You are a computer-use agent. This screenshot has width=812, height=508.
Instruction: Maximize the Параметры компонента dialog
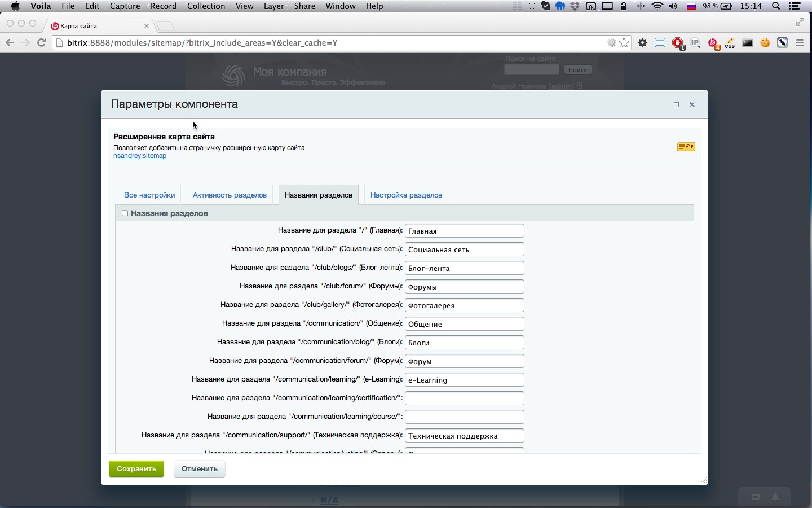(676, 104)
